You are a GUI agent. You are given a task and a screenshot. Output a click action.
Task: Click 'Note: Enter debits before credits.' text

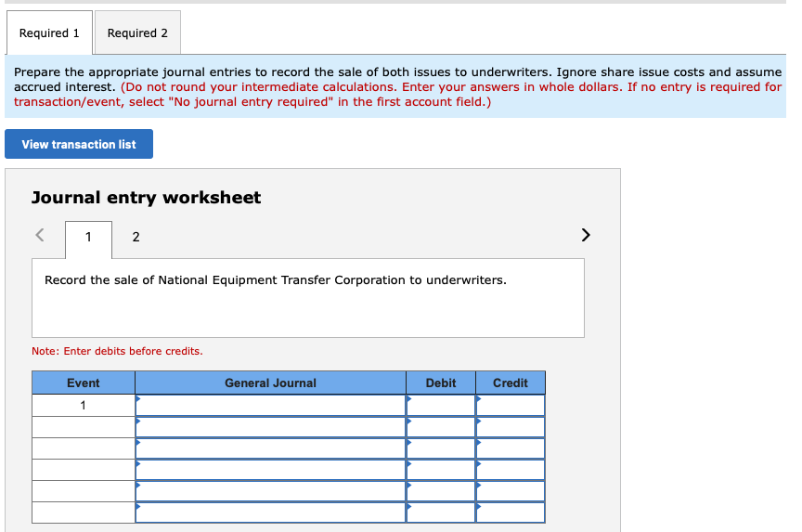pyautogui.click(x=117, y=351)
